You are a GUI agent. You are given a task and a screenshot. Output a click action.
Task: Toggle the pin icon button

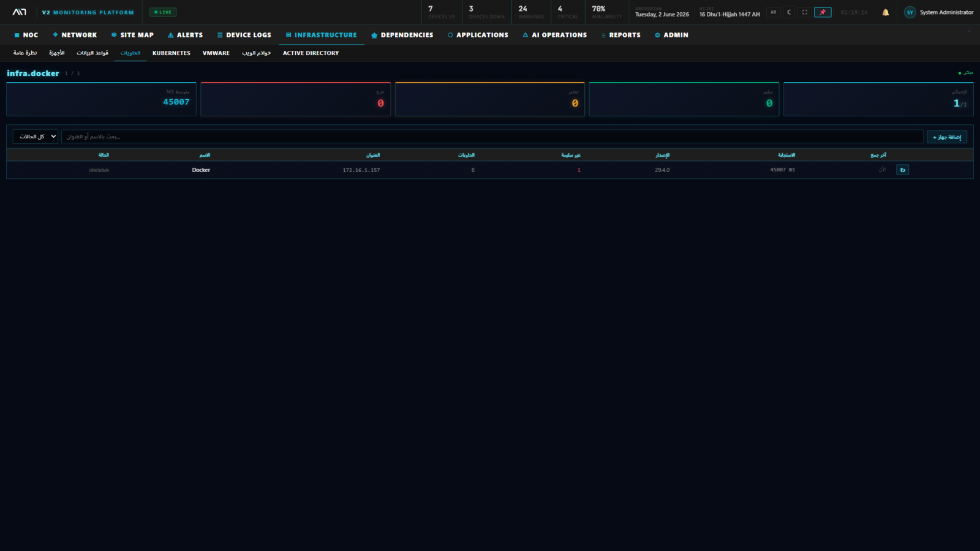[x=823, y=12]
